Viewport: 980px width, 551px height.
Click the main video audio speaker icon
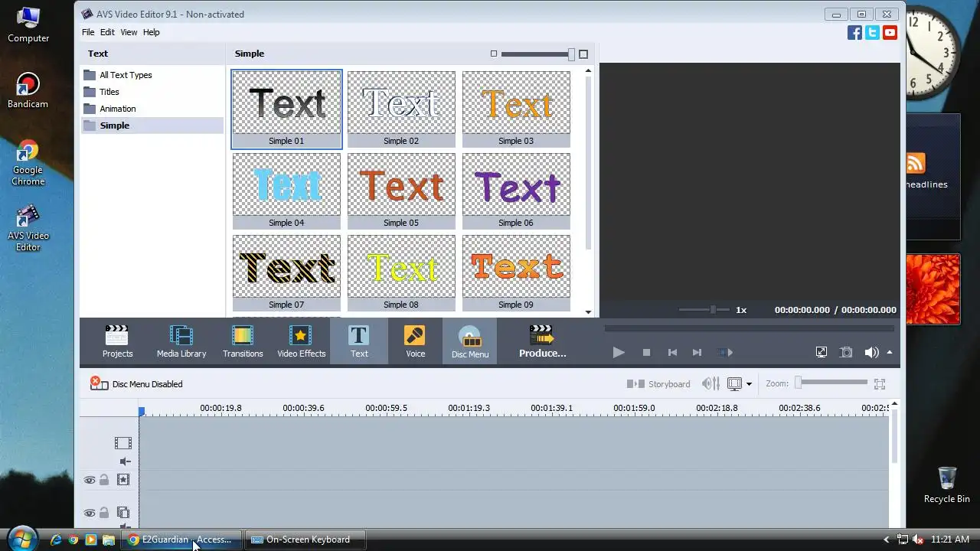125,461
